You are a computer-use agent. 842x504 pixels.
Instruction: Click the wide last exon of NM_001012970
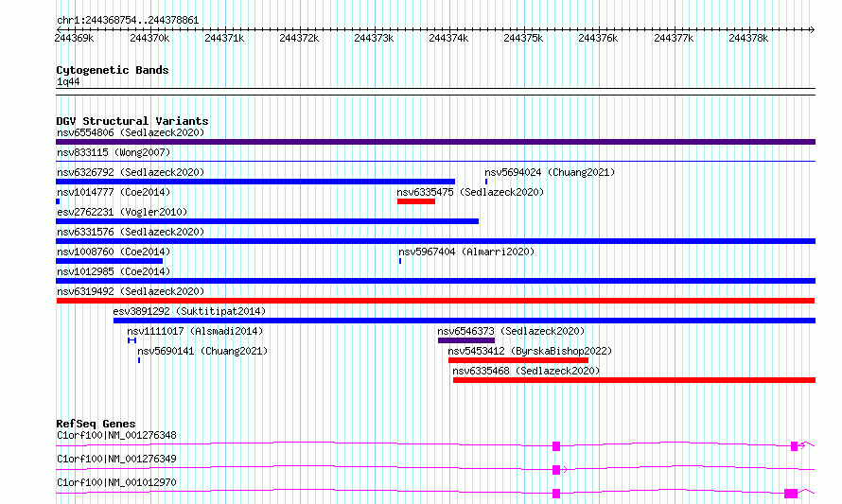pos(791,494)
